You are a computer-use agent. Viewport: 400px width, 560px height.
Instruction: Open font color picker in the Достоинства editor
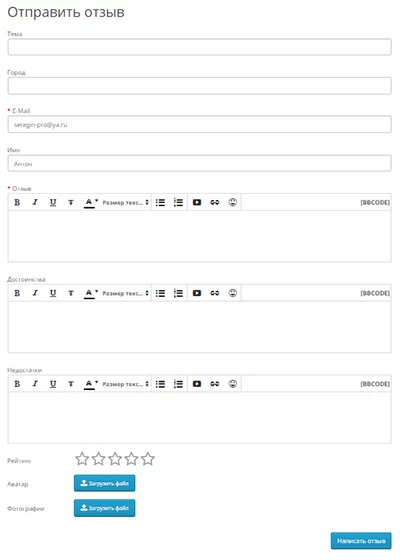[x=91, y=293]
